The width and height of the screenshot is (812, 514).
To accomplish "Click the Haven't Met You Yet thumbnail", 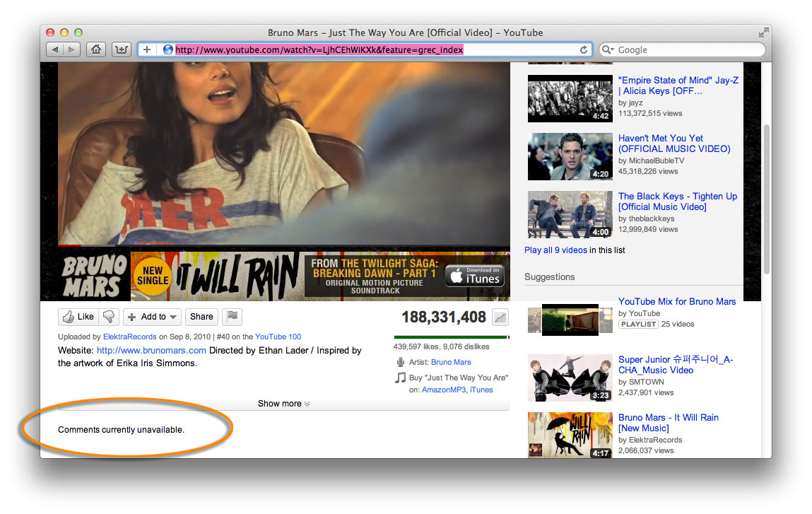I will coord(570,156).
